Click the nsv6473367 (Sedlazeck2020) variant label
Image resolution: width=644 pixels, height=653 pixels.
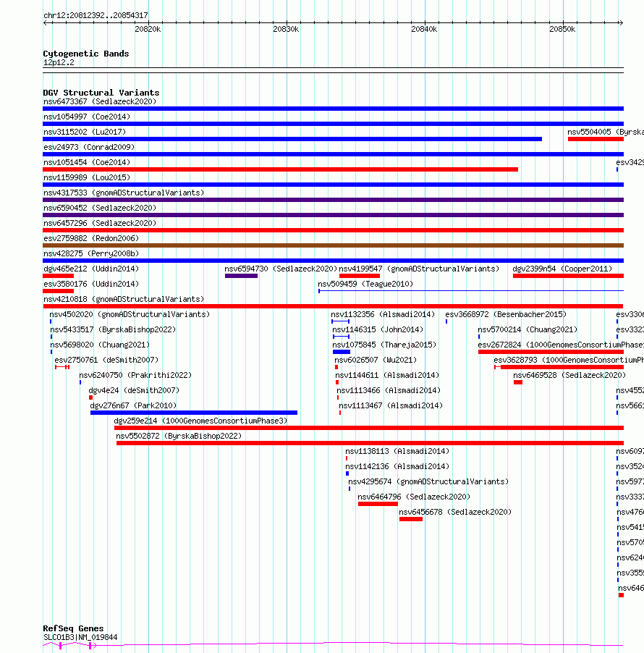[x=100, y=101]
